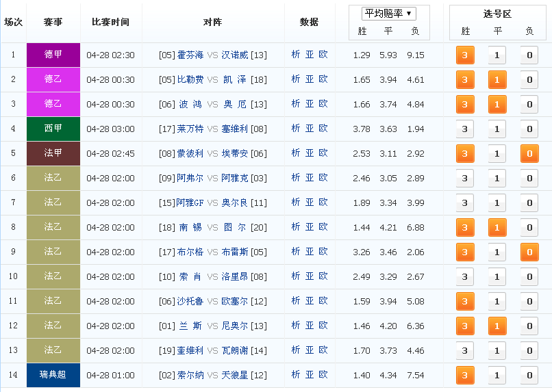
Task: Deselect loss (0) for match 5 蒙彼利
Action: [529, 154]
